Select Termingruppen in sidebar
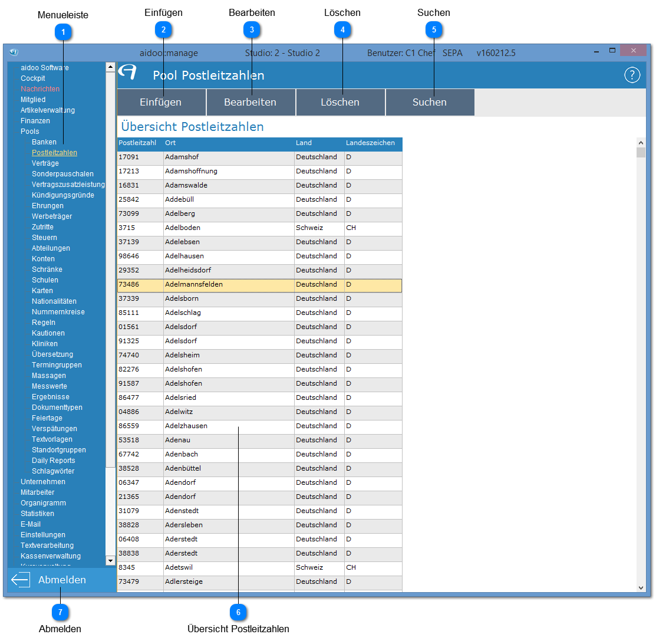The width and height of the screenshot is (656, 644). (x=57, y=365)
